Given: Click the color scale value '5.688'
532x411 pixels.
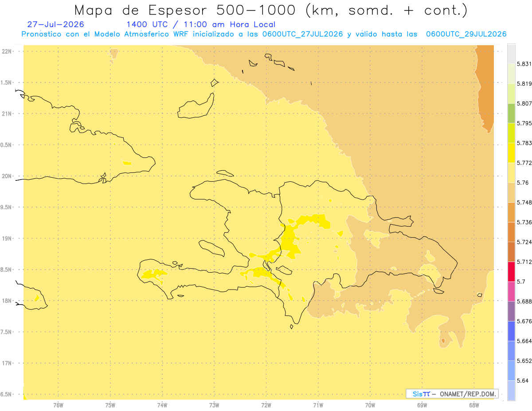Looking at the screenshot, I should point(524,301).
